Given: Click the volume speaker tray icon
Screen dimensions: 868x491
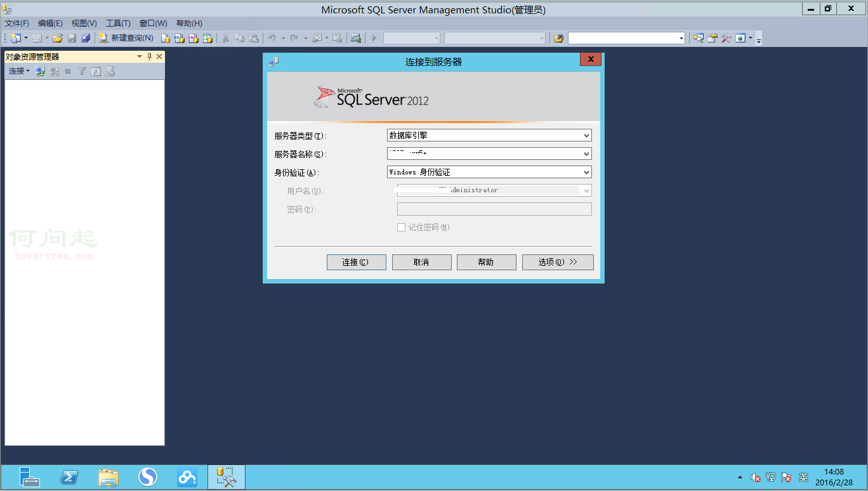Looking at the screenshot, I should tap(755, 477).
